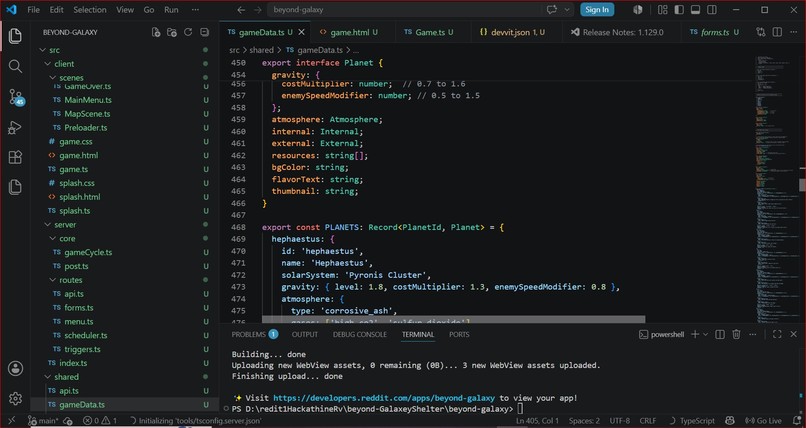This screenshot has height=428, width=806.
Task: Click the Ln 405, Col 1 cursor position
Action: point(537,421)
